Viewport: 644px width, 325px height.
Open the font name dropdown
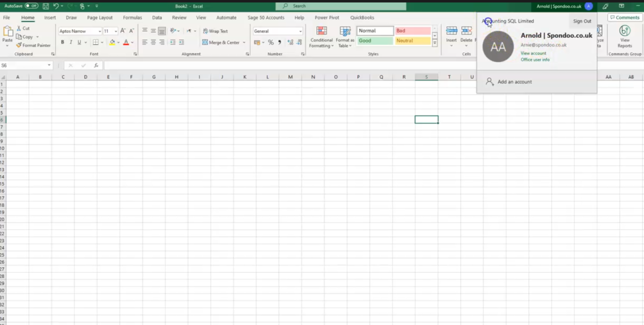point(100,31)
